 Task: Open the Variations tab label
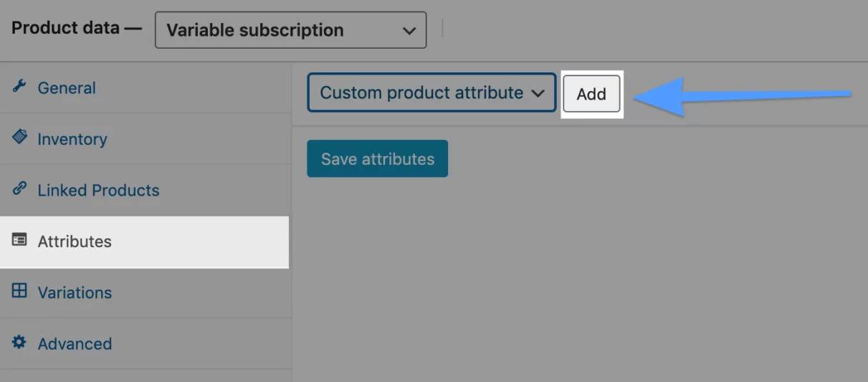[x=75, y=292]
